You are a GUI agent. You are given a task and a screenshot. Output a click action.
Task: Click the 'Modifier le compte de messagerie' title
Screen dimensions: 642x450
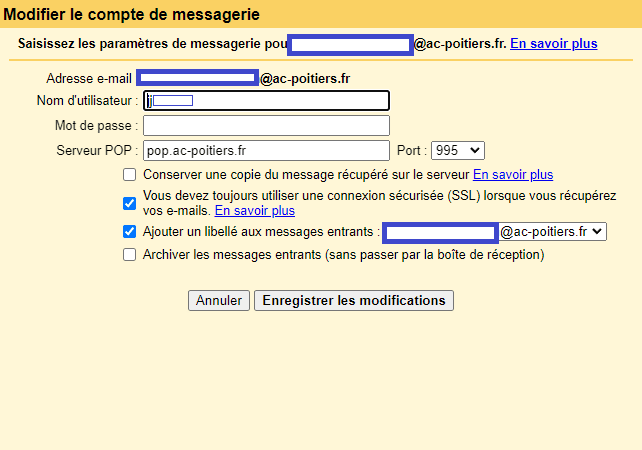(x=131, y=14)
